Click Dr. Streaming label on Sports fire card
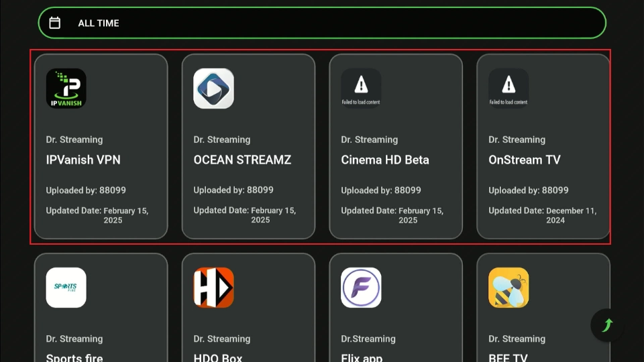644x362 pixels. (x=74, y=339)
